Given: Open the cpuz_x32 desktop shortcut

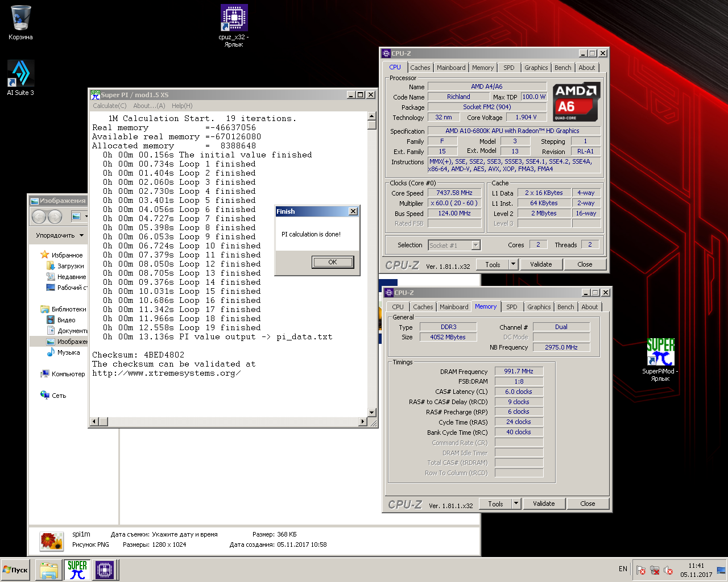Looking at the screenshot, I should 234,26.
